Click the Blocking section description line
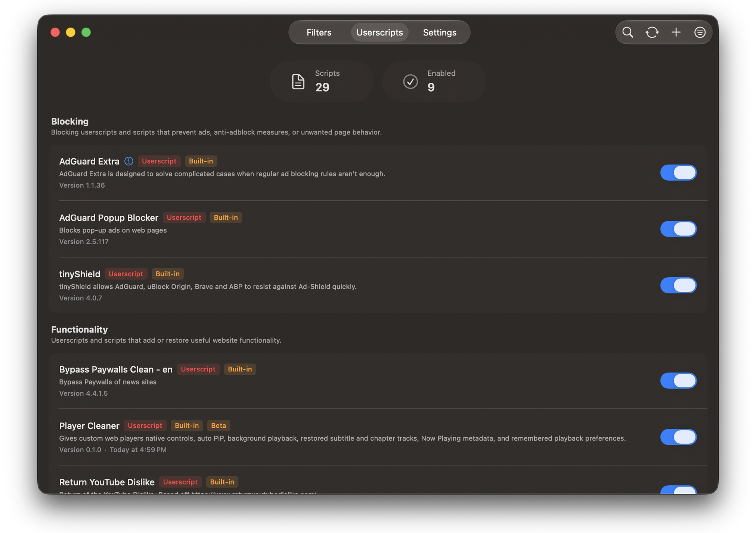The height and width of the screenshot is (533, 756). pyautogui.click(x=216, y=132)
